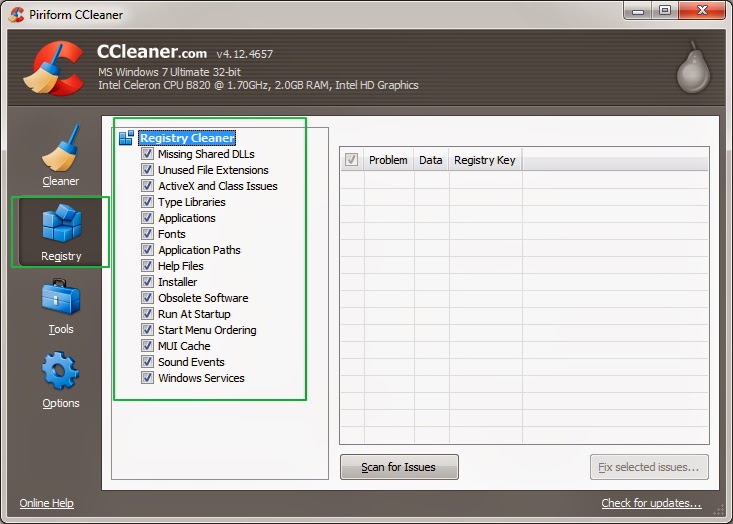Viewport: 733px width, 524px height.
Task: Switch to the Tools tab label
Action: pyautogui.click(x=61, y=329)
